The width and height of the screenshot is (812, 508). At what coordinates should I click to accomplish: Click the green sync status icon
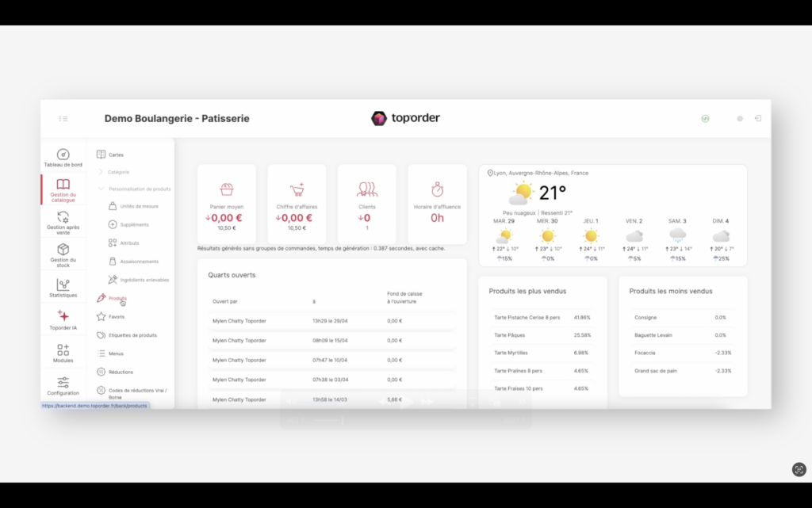[x=705, y=118]
